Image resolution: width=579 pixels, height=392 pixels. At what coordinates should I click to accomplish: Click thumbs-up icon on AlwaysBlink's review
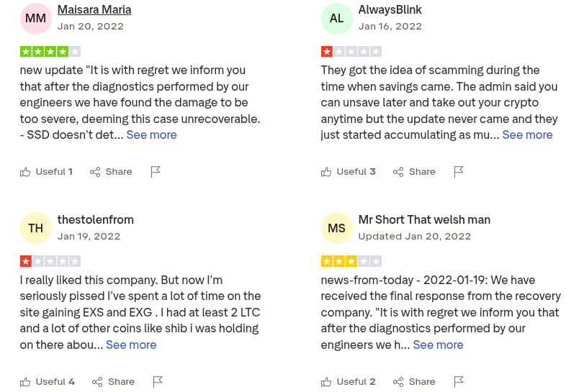click(326, 172)
